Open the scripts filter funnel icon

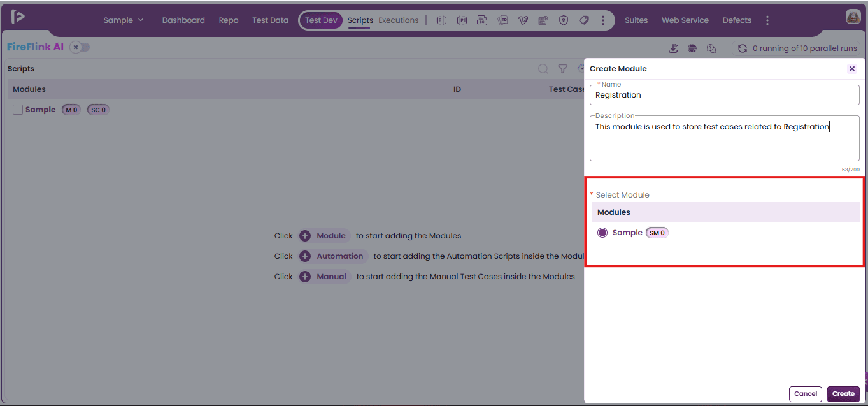563,69
